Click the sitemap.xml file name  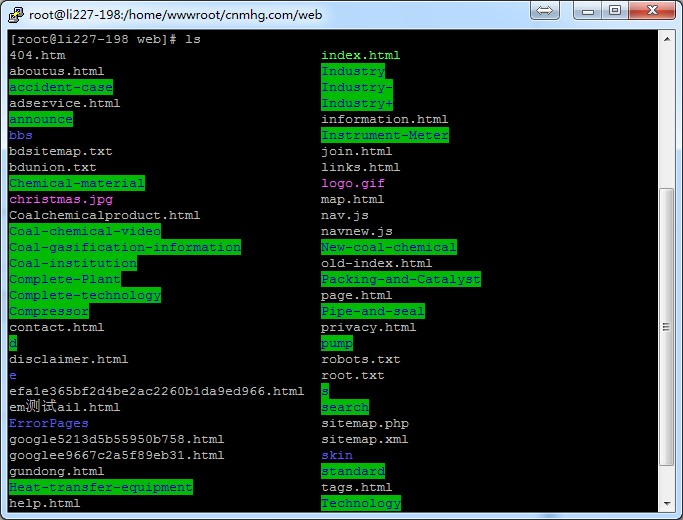(364, 439)
